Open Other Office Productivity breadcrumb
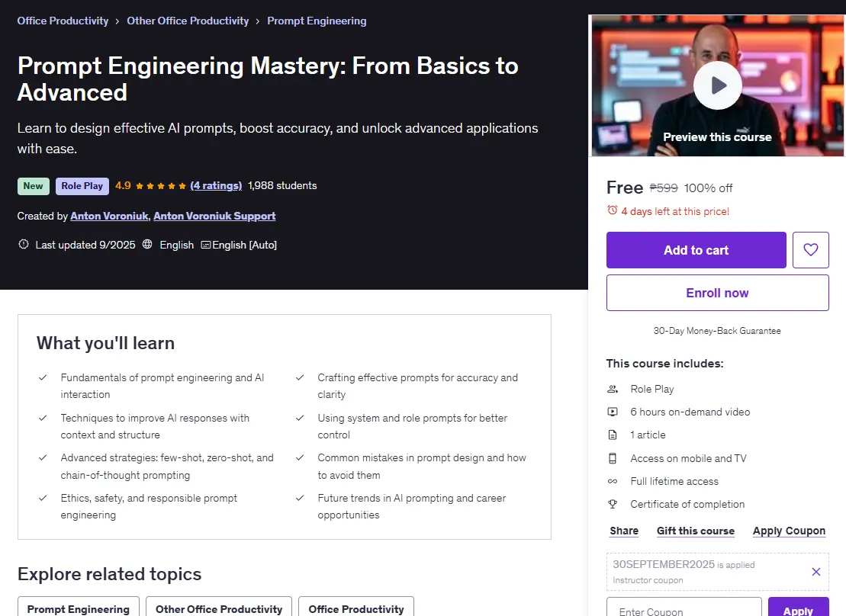The image size is (846, 616). click(188, 21)
